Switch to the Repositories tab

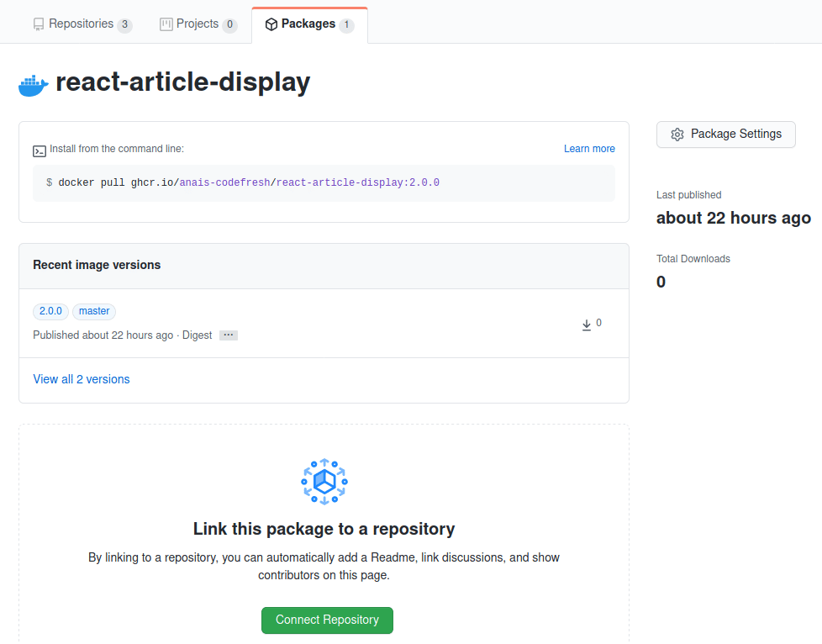click(82, 24)
